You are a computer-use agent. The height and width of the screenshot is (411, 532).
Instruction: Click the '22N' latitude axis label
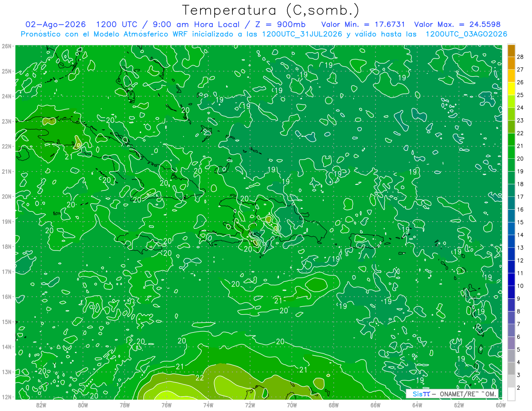tap(6, 146)
